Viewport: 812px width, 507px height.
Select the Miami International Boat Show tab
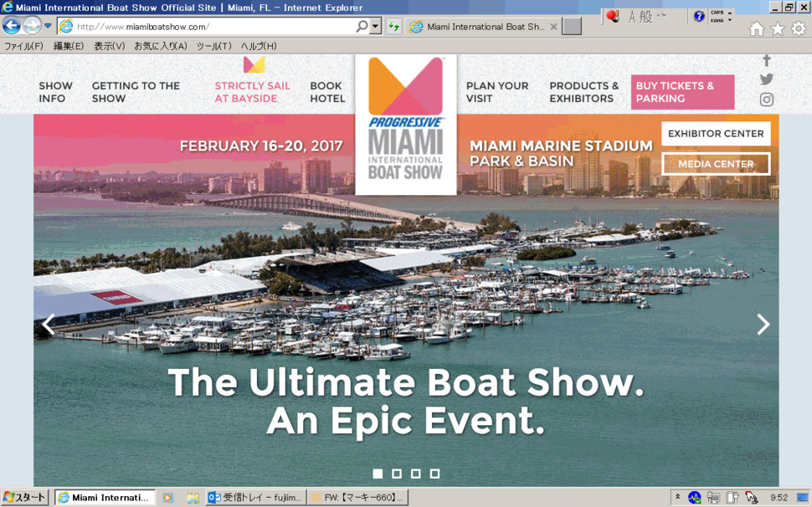(x=484, y=27)
